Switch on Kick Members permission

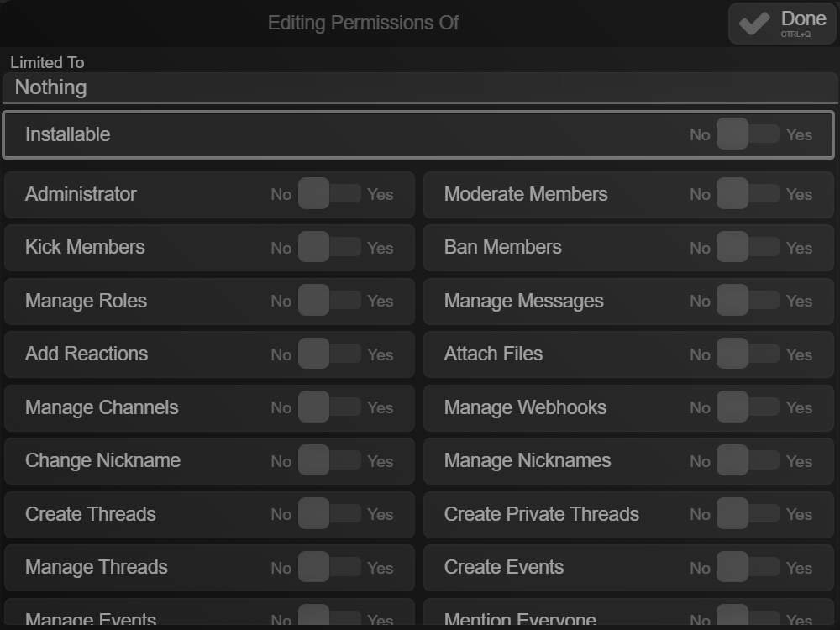click(x=328, y=248)
